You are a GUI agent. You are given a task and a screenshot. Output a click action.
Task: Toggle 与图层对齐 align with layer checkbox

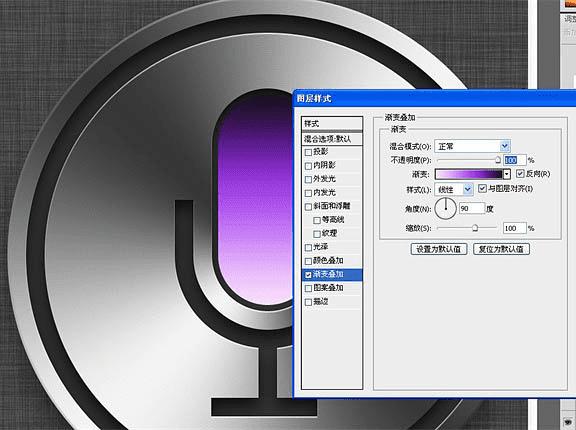pos(482,189)
